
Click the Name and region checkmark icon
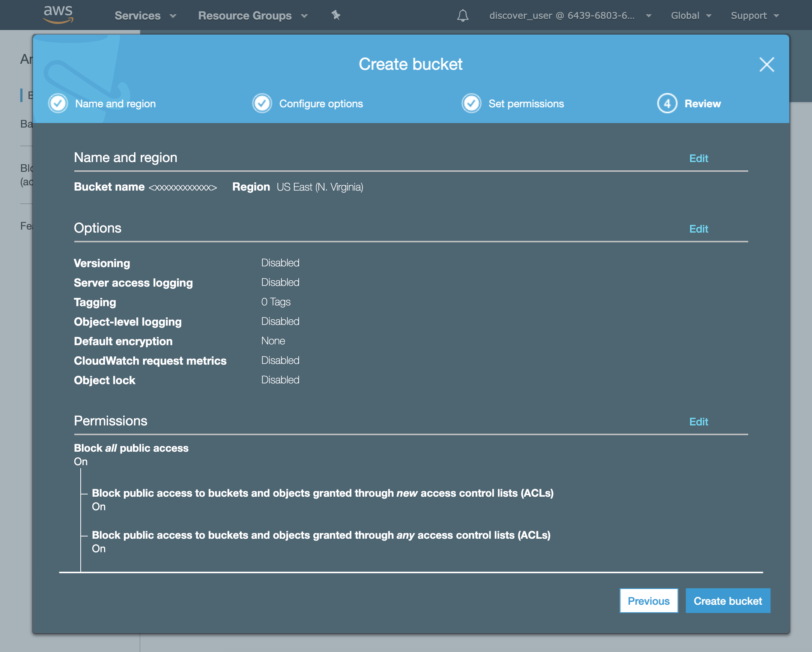pyautogui.click(x=58, y=104)
